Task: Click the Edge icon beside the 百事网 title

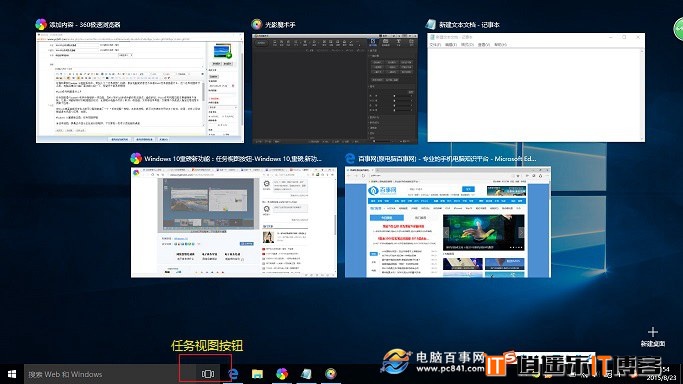Action: pos(350,158)
